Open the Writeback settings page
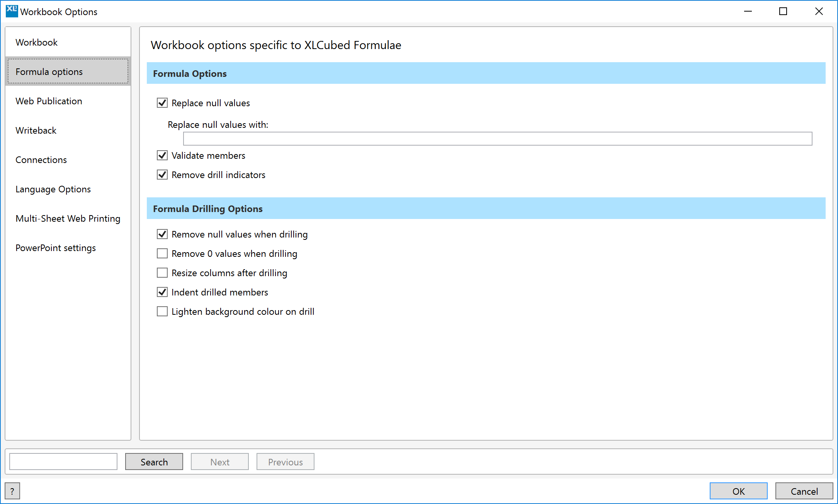Viewport: 838px width, 504px height. 68,131
